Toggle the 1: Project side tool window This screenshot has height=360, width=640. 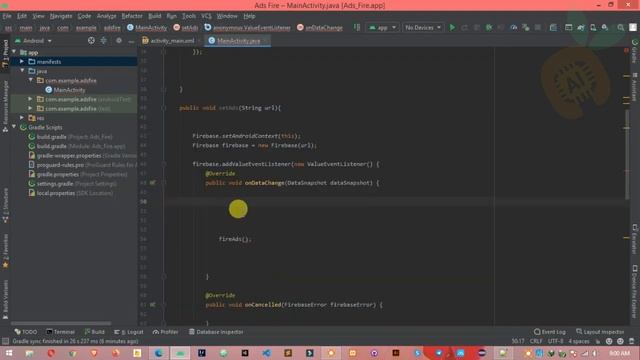coord(5,54)
